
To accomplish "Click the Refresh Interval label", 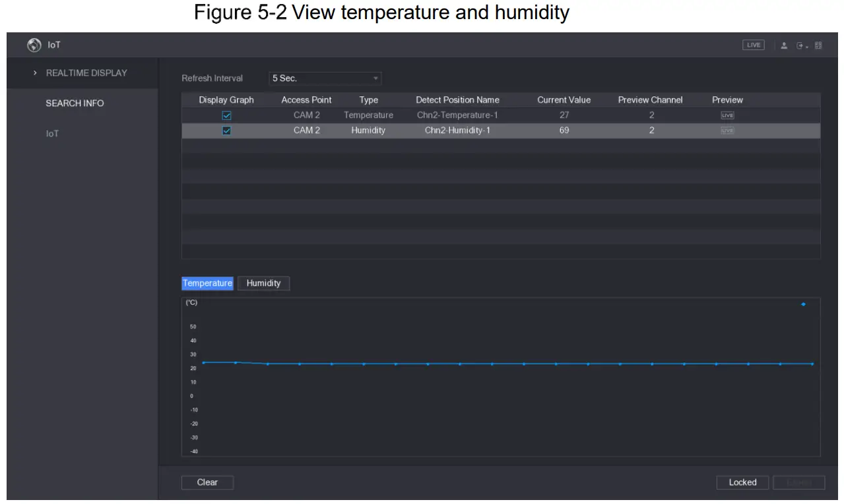I will click(212, 78).
